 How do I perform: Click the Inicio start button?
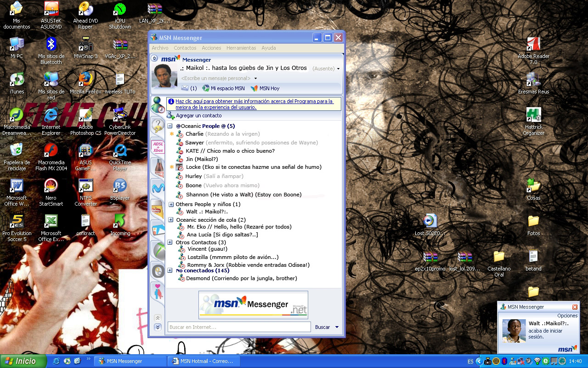point(23,361)
